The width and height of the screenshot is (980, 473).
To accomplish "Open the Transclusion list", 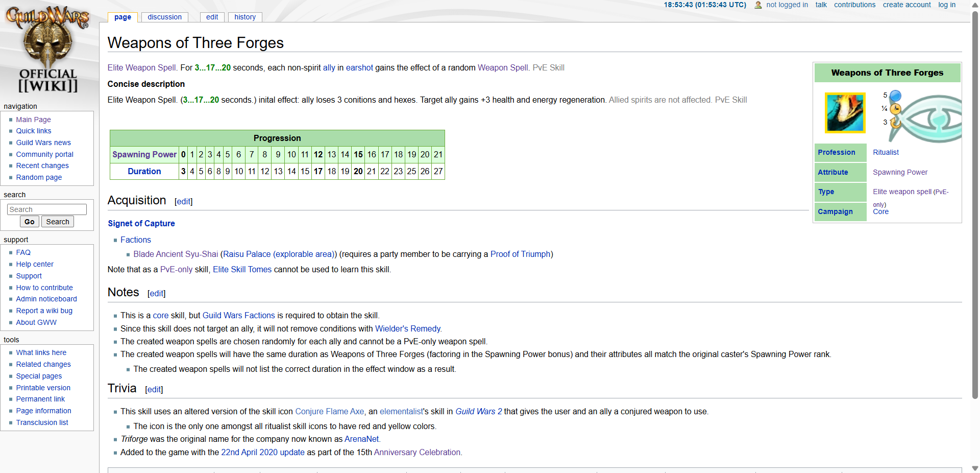I will click(x=42, y=422).
